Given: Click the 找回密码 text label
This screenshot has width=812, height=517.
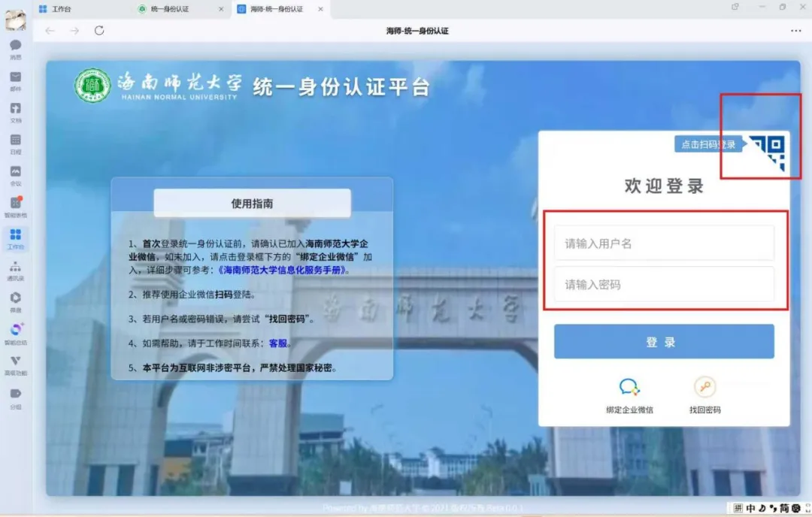Looking at the screenshot, I should coord(704,410).
